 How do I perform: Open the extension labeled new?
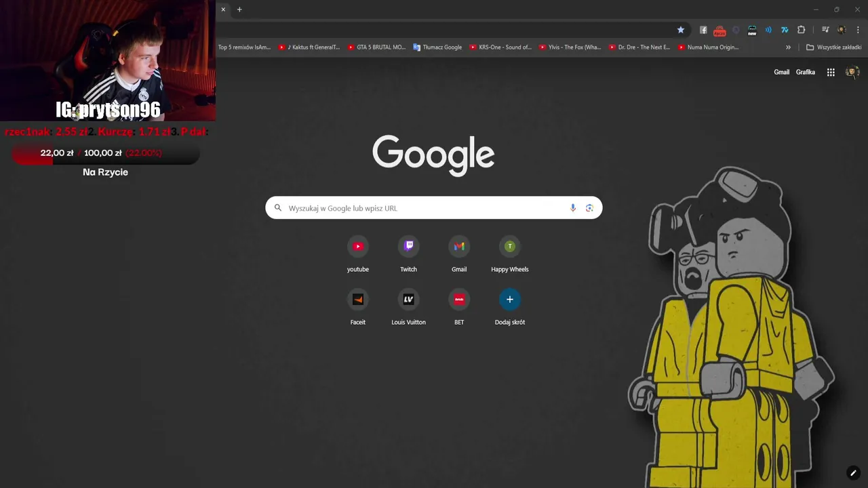tap(752, 30)
